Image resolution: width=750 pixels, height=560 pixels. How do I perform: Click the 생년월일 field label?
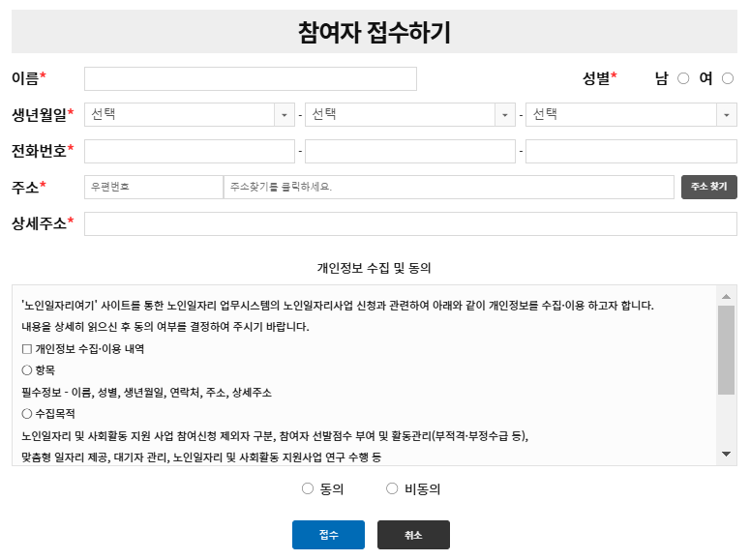[43, 115]
